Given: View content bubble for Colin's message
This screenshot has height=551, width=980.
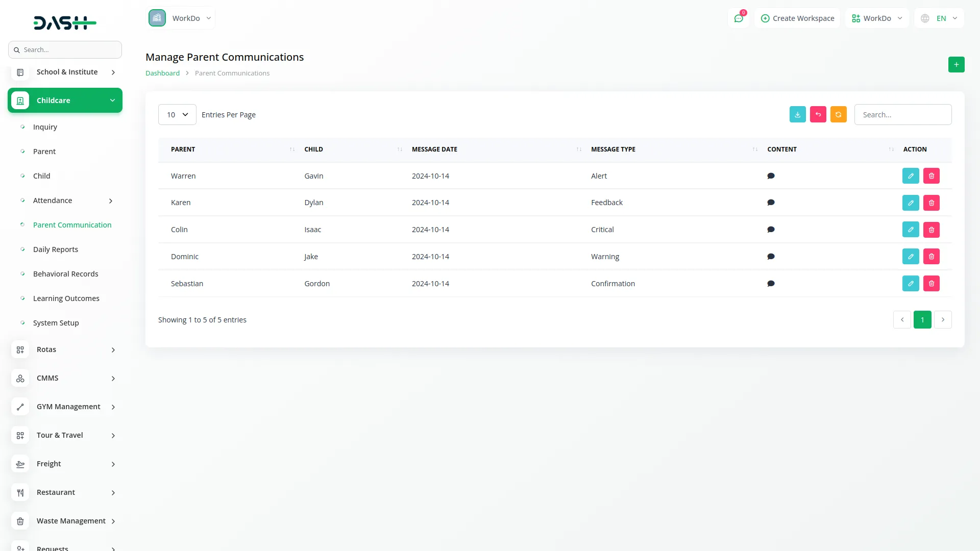Looking at the screenshot, I should click(x=771, y=230).
